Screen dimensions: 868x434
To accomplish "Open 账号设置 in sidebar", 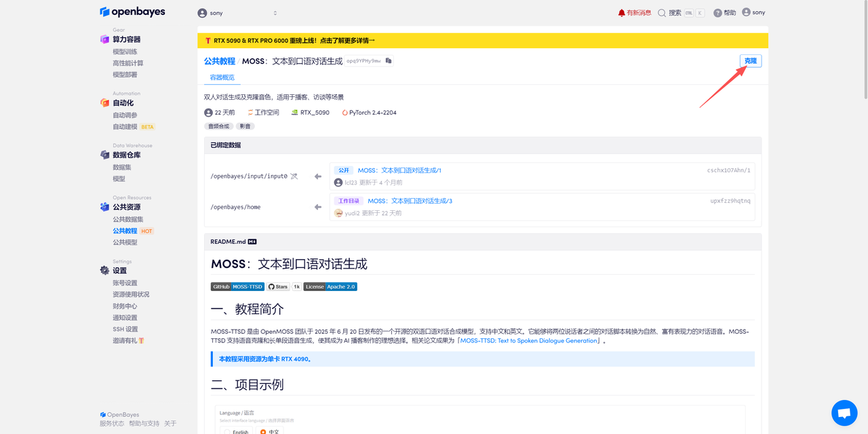I will click(x=125, y=283).
